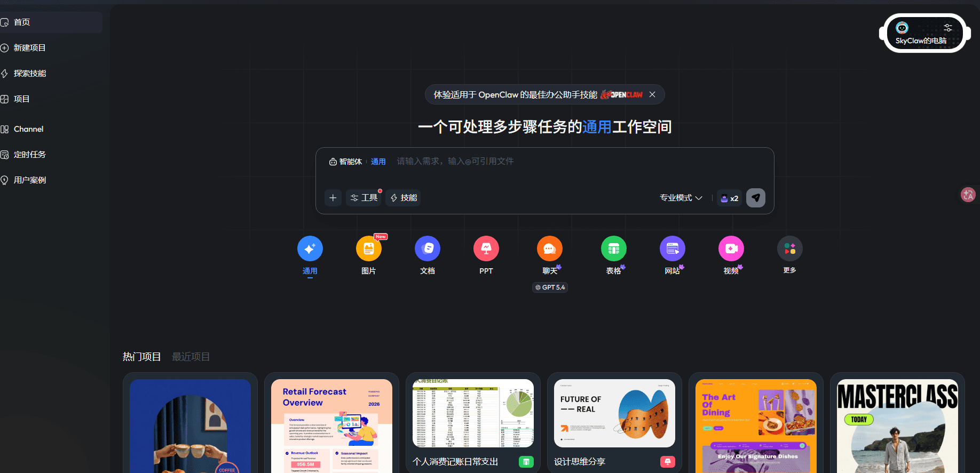Select the 通用 general category icon

coord(310,248)
